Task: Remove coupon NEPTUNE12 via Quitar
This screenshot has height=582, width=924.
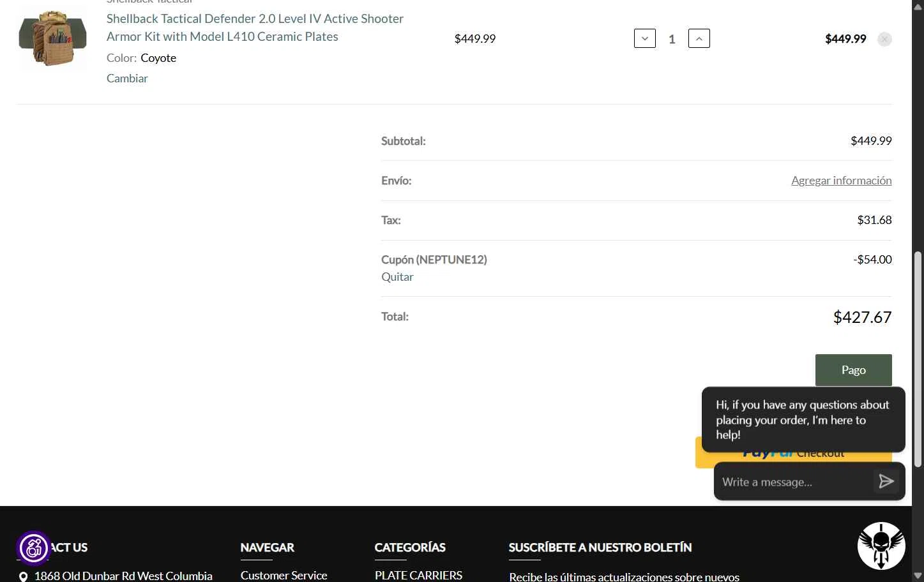Action: 397,277
